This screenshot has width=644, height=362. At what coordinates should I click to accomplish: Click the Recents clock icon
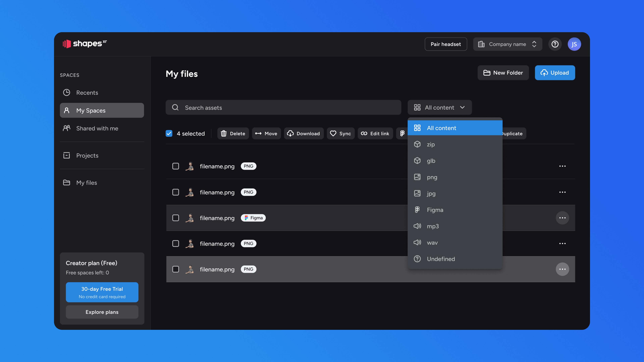[x=67, y=93]
